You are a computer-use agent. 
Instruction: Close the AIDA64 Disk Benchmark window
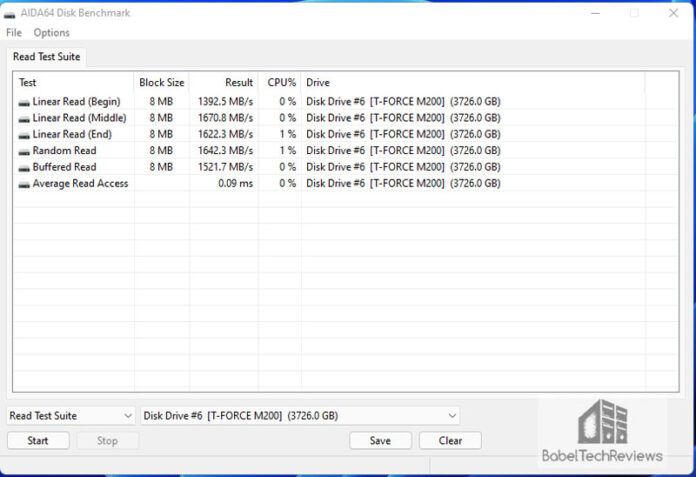click(673, 13)
